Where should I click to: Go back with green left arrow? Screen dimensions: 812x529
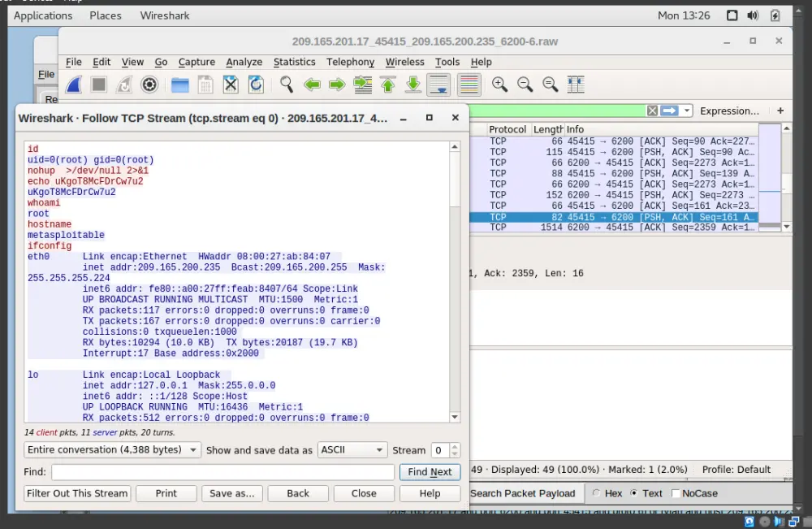(x=312, y=84)
